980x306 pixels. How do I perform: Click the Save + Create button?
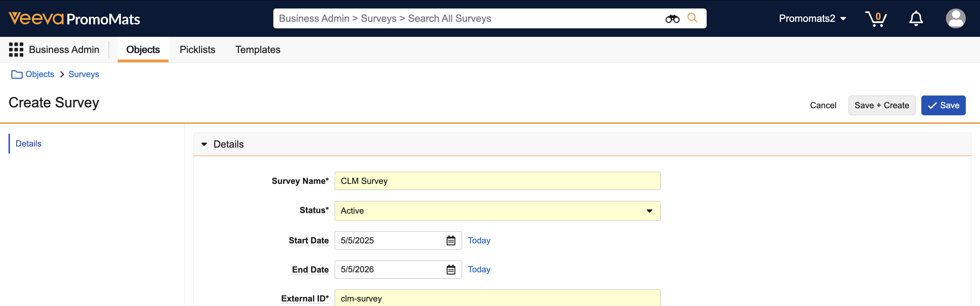tap(881, 105)
